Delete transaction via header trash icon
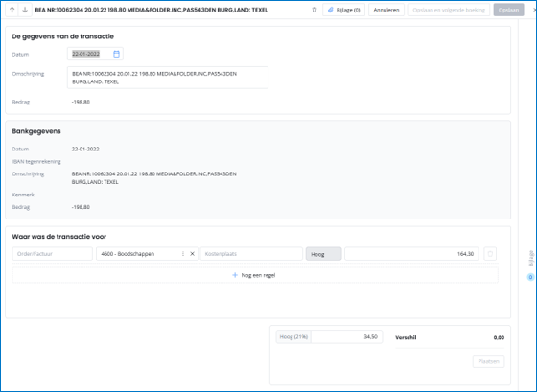Viewport: 537px width, 392px height. coord(315,10)
